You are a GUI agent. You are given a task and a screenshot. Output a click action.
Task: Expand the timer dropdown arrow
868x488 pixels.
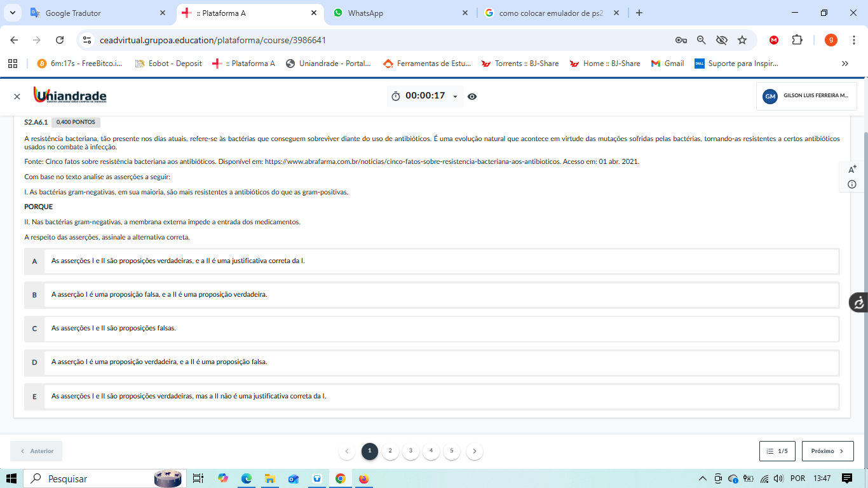(x=455, y=97)
